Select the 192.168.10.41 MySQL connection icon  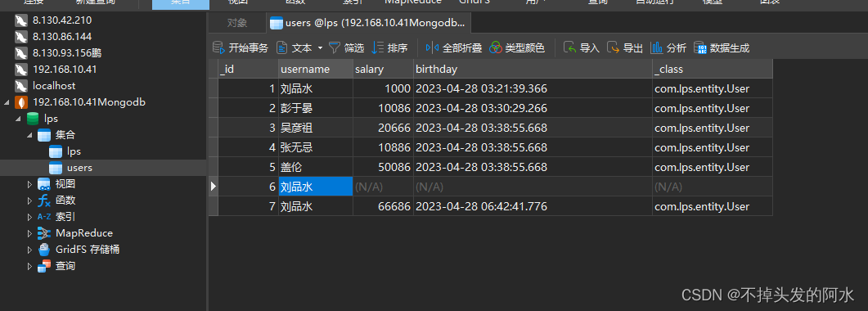[21, 70]
